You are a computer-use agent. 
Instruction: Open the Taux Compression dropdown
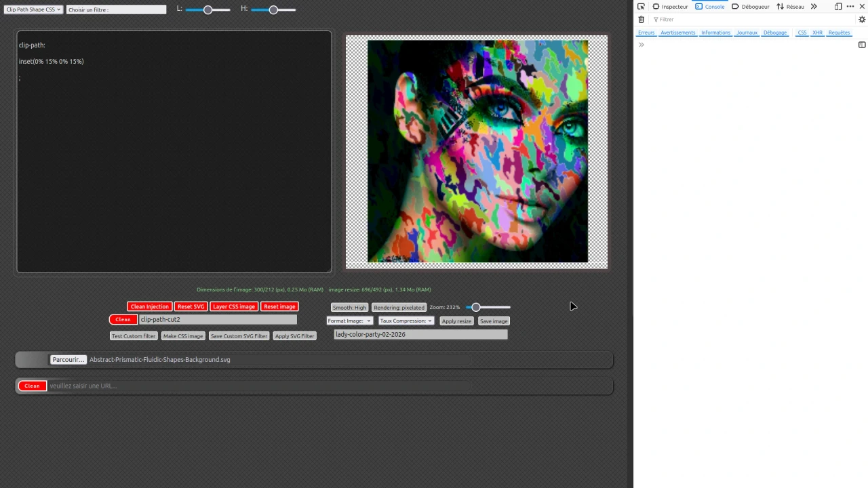pyautogui.click(x=405, y=321)
